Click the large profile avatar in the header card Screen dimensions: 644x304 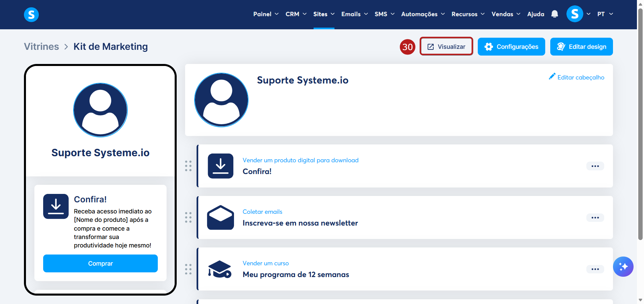click(x=221, y=100)
